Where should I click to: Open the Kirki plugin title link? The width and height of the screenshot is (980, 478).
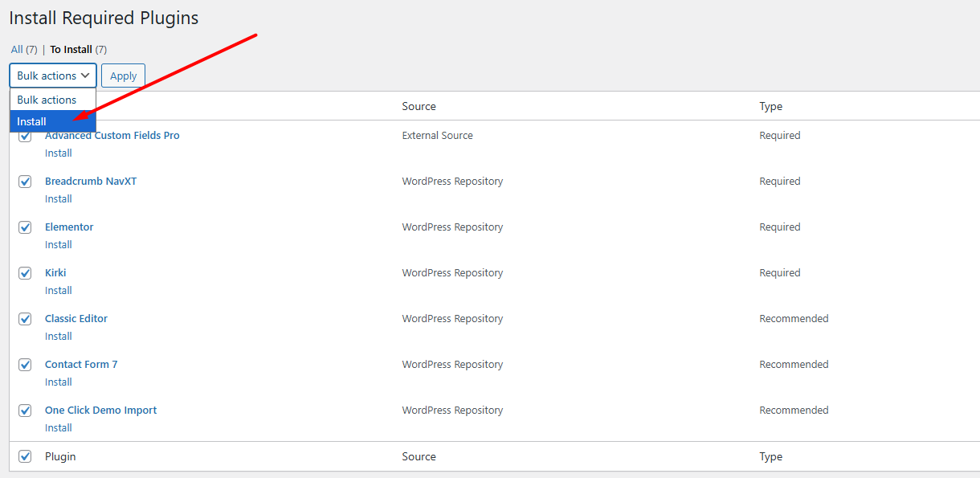55,273
